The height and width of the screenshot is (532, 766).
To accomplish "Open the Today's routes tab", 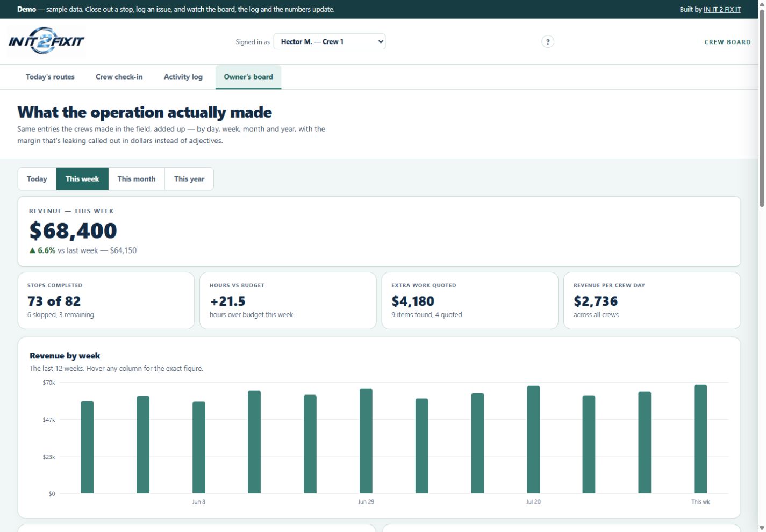I will 50,77.
